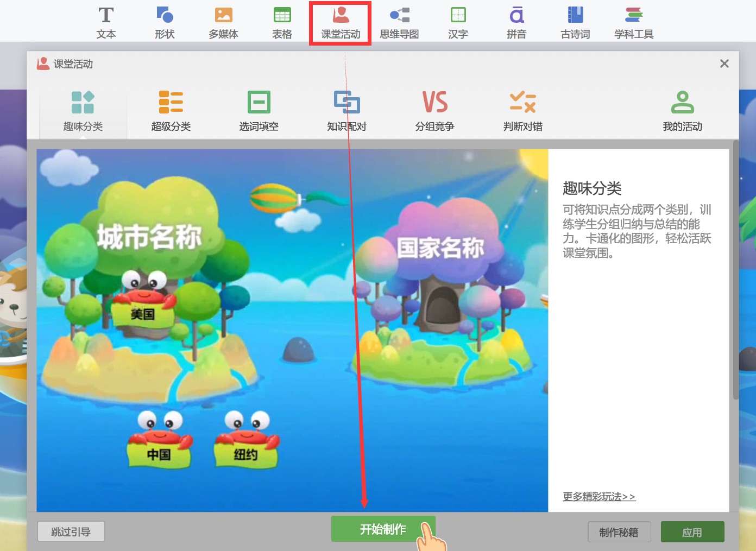Pick the 分组竞争 VS activity
Viewport: 756px width, 551px height.
[x=434, y=111]
